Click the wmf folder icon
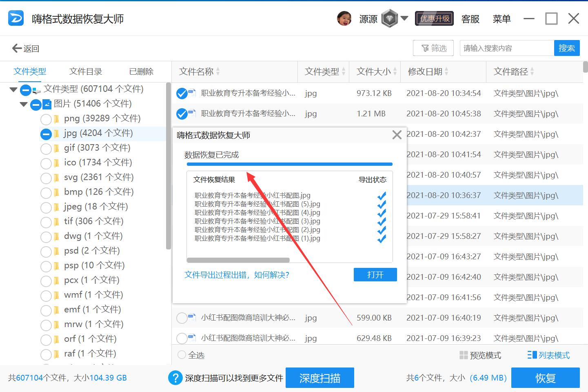The width and height of the screenshot is (588, 392). click(x=56, y=296)
